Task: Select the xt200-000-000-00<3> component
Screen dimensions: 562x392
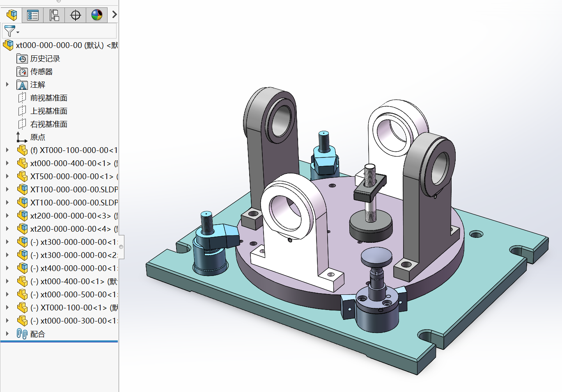Action: (70, 216)
